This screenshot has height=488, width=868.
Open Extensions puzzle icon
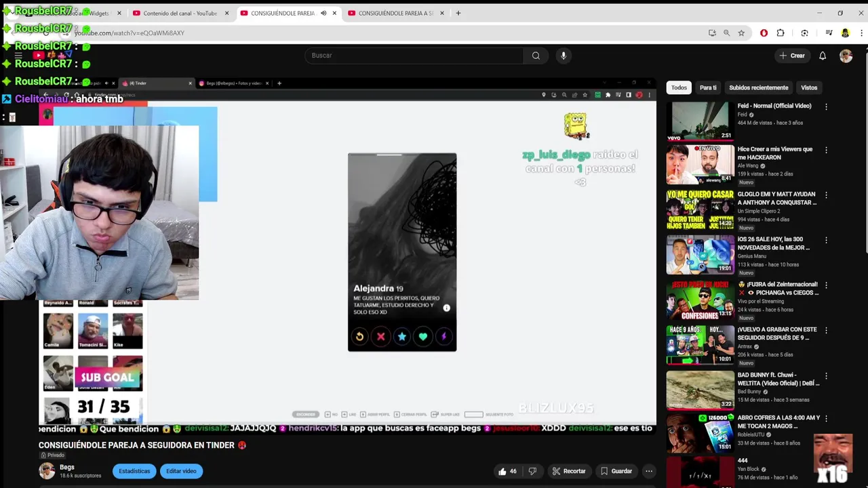pos(781,33)
